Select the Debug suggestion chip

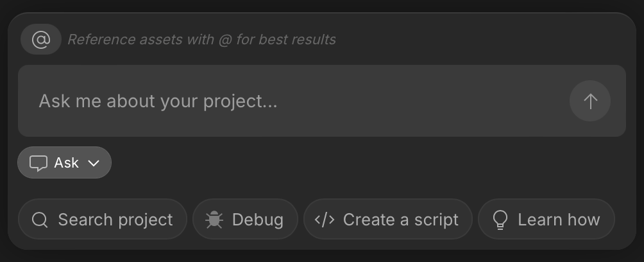tap(245, 219)
